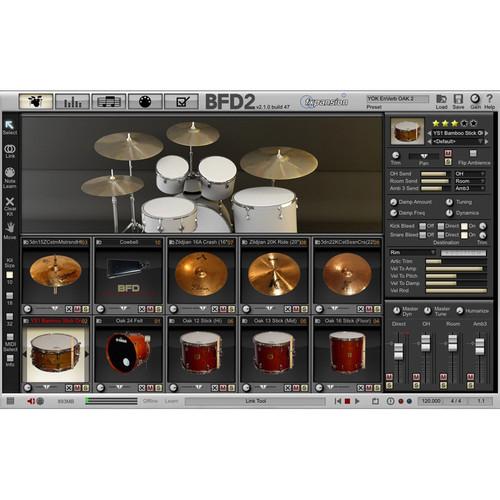Set kit size to 10 slots

10,275
